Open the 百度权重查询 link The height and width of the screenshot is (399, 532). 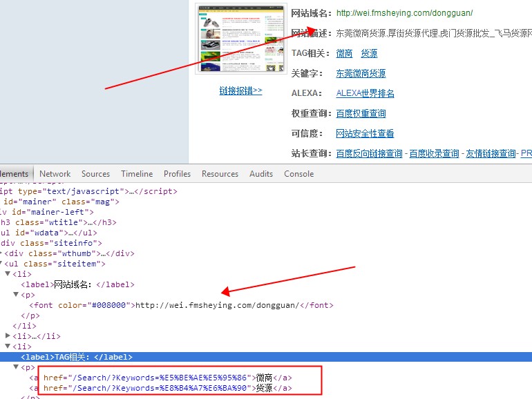[361, 113]
